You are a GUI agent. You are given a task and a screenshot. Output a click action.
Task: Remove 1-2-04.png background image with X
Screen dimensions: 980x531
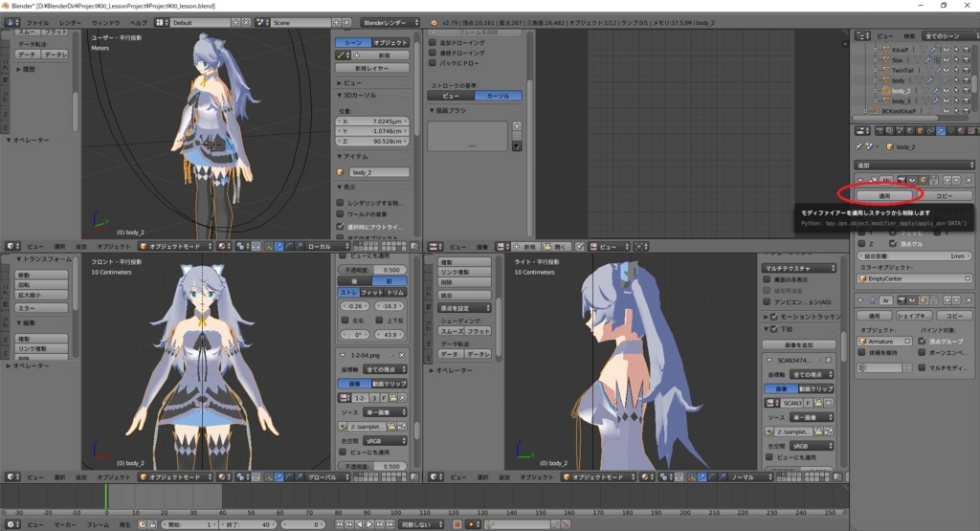(x=401, y=355)
